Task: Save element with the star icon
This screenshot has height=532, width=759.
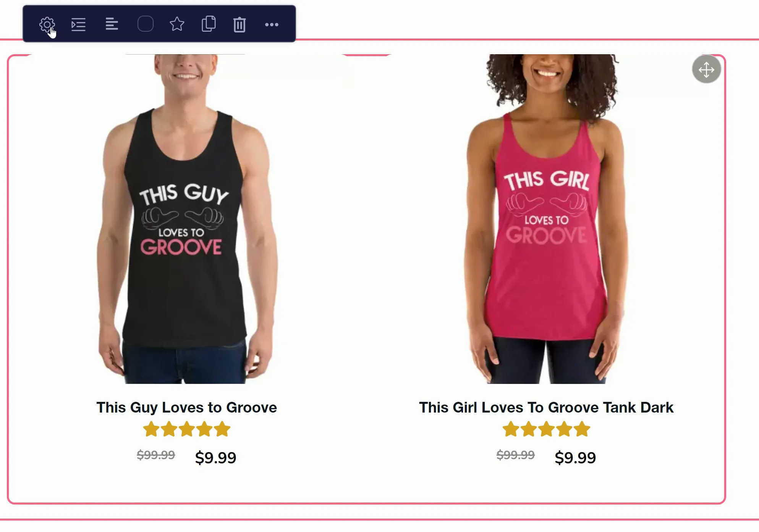Action: pos(177,24)
